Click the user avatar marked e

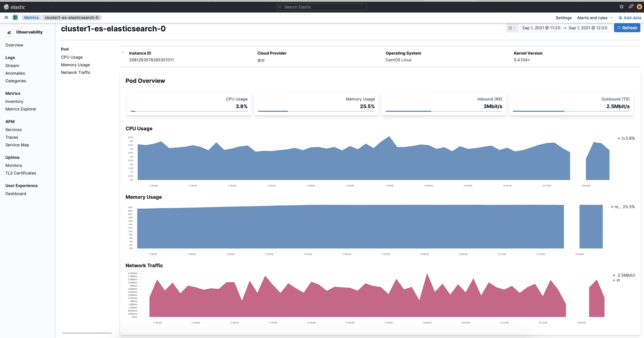pyautogui.click(x=639, y=7)
